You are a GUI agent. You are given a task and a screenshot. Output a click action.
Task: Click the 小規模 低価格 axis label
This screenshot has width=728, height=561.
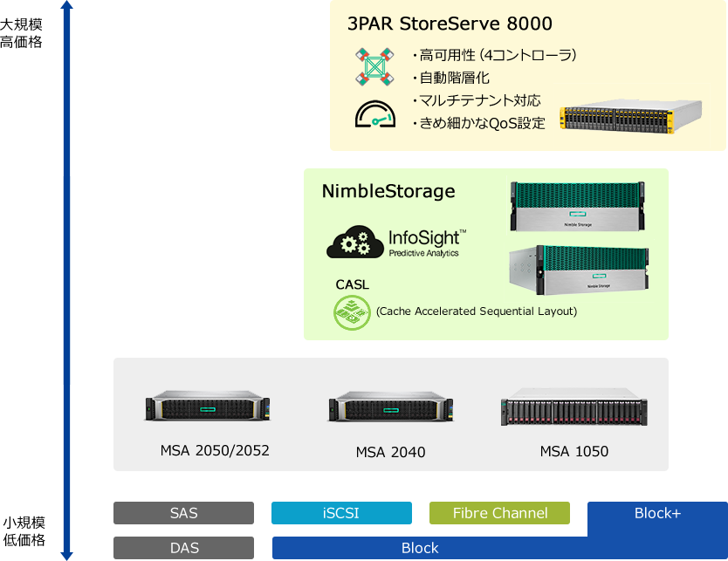click(24, 531)
